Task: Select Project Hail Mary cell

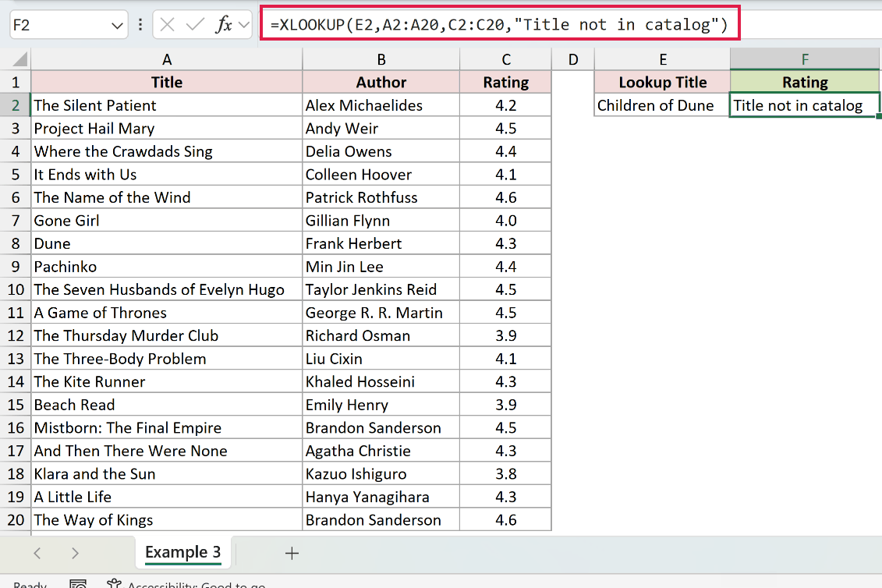Action: pyautogui.click(x=167, y=129)
